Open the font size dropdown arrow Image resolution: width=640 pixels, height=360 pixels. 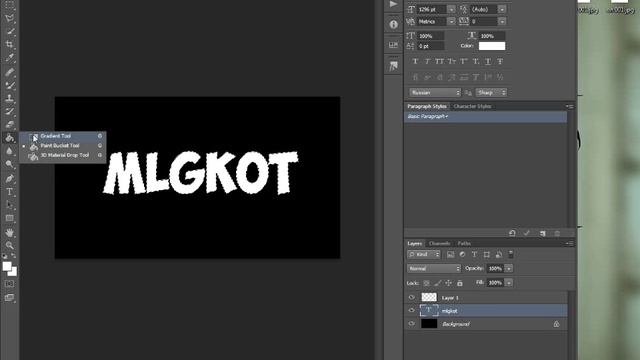coord(451,9)
